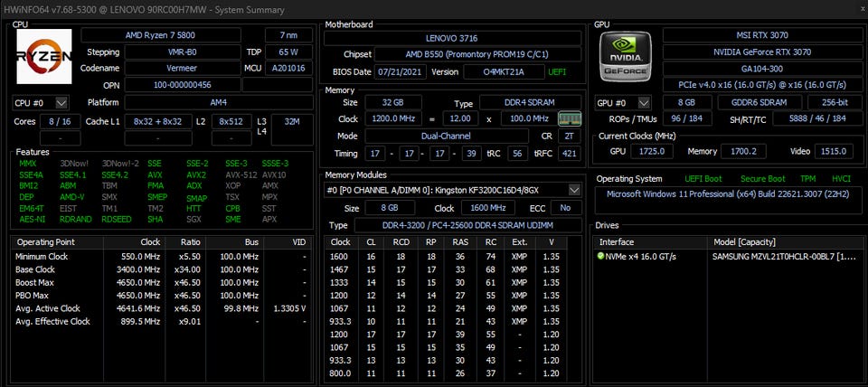Image resolution: width=868 pixels, height=387 pixels.
Task: Open the CPU #0 selector dropdown
Action: tap(41, 103)
